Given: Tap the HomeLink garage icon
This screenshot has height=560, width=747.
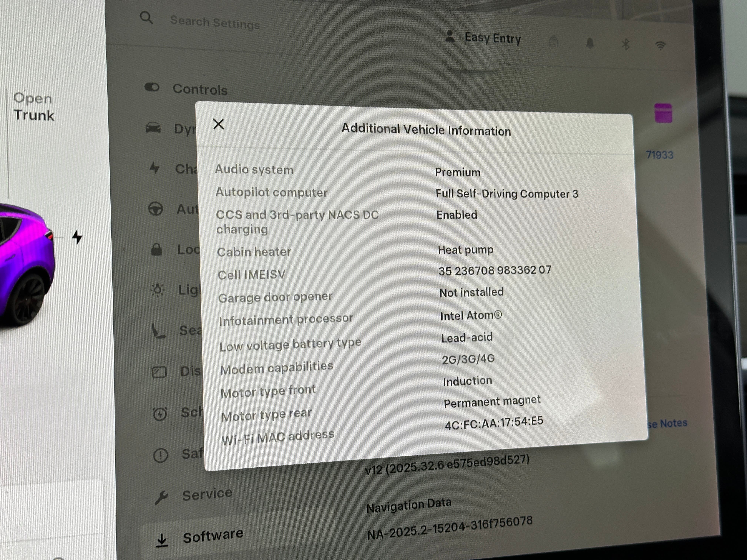Looking at the screenshot, I should 554,42.
